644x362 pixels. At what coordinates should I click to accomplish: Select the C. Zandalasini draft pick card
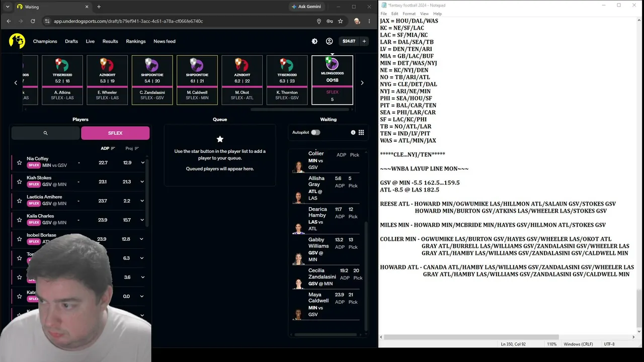(152, 80)
